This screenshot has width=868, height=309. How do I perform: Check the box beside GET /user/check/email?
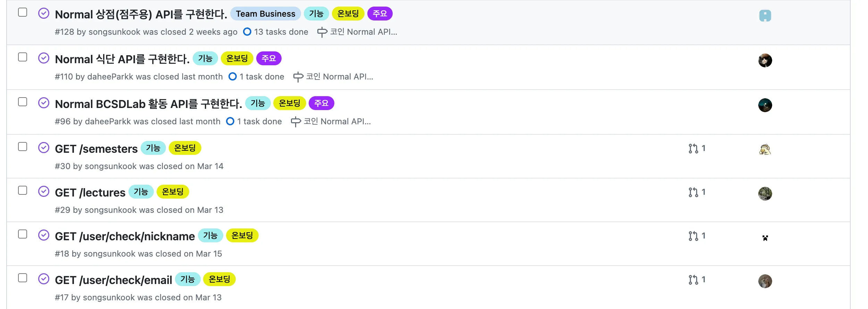23,278
